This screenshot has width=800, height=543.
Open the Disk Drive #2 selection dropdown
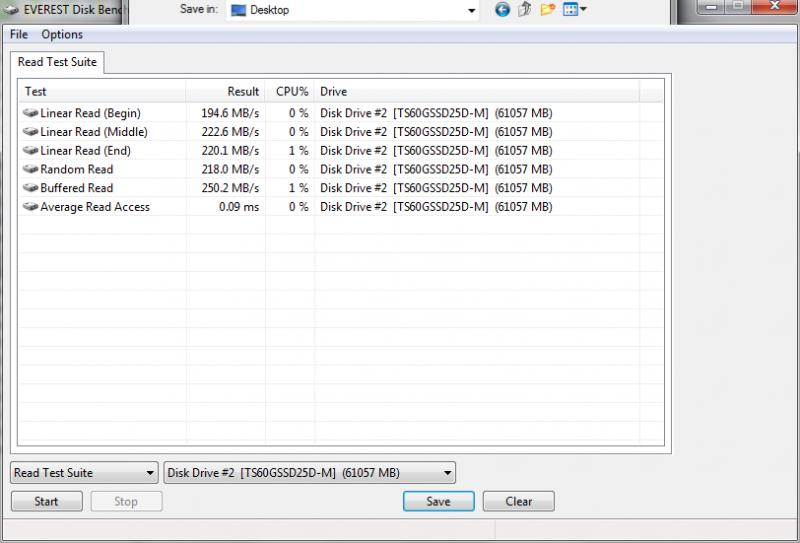tap(310, 473)
